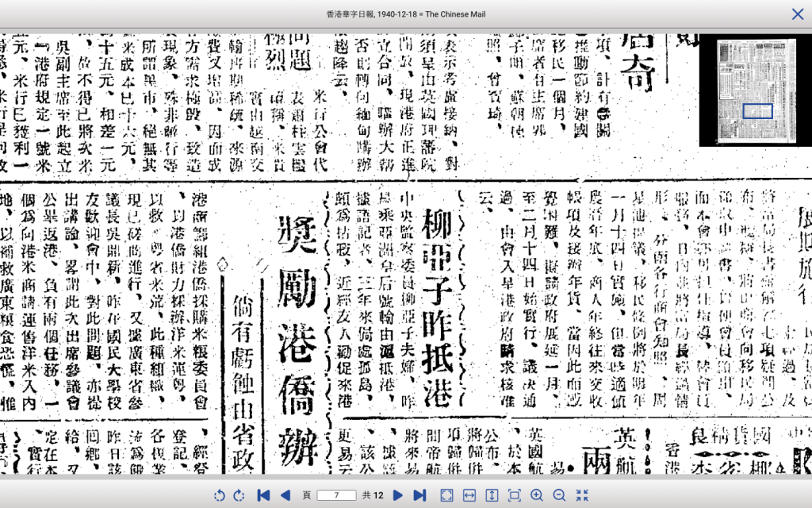The width and height of the screenshot is (812, 508).
Task: Click the shrink arrows icon in the toolbar
Action: pos(582,495)
